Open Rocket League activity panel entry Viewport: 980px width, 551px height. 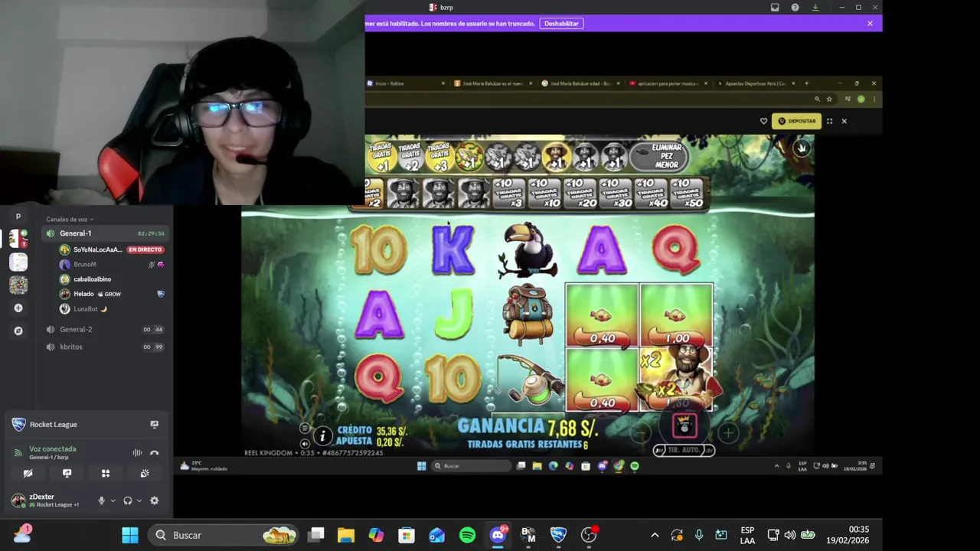[54, 425]
